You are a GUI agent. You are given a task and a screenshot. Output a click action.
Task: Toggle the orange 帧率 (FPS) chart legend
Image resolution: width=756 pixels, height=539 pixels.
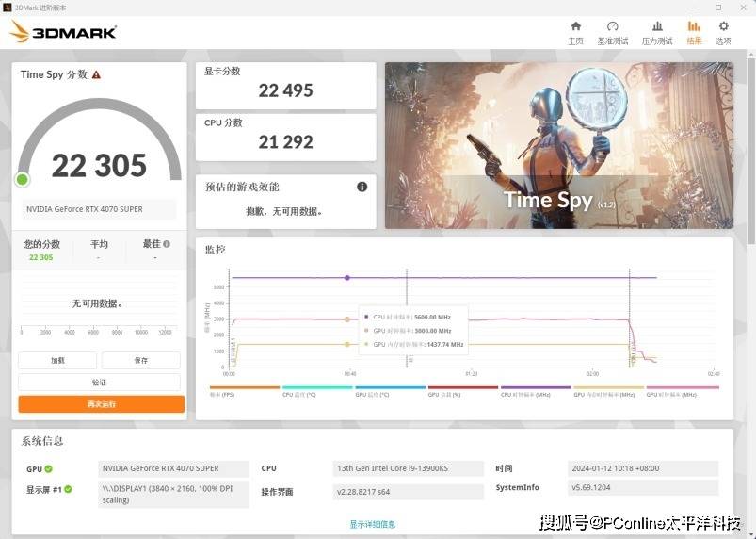[245, 391]
